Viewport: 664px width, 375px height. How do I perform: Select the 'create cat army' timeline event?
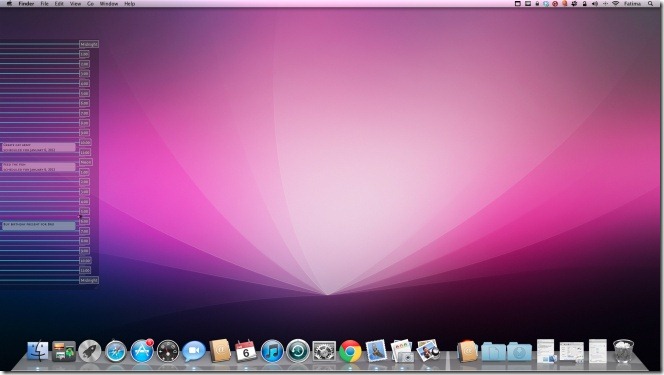click(39, 147)
